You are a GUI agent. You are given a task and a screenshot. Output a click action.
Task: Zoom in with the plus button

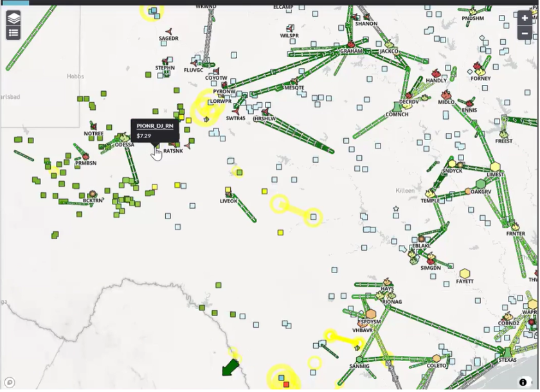[525, 18]
